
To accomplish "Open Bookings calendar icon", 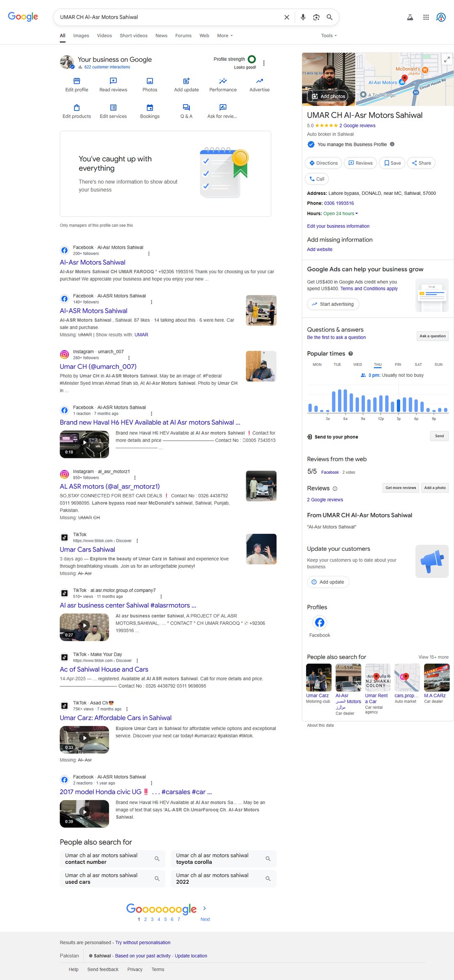I will [150, 108].
